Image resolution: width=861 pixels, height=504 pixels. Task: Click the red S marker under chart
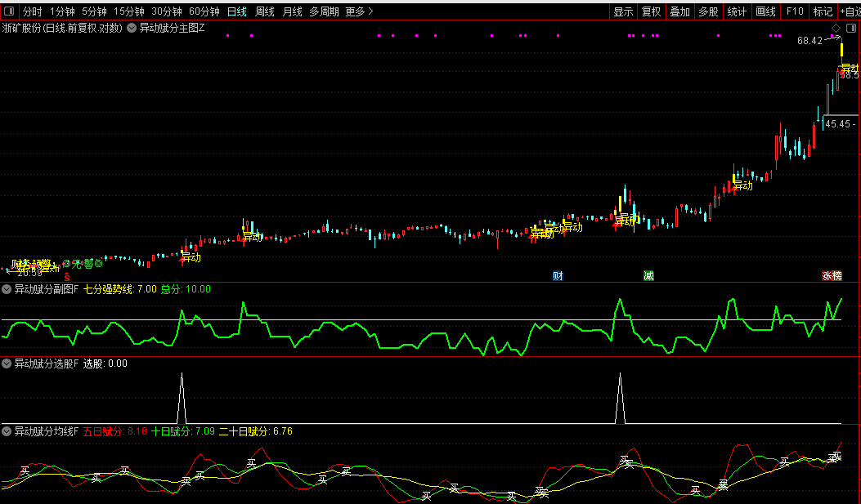(x=67, y=277)
